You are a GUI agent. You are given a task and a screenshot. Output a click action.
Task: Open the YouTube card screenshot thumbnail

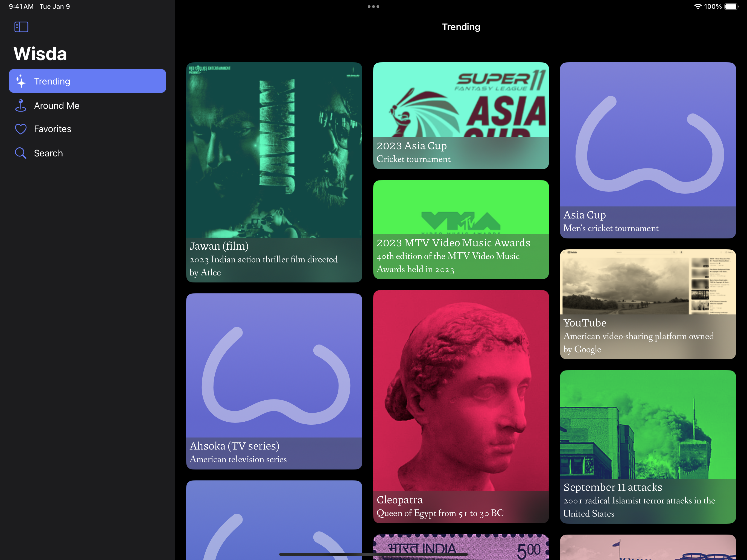coord(648,282)
